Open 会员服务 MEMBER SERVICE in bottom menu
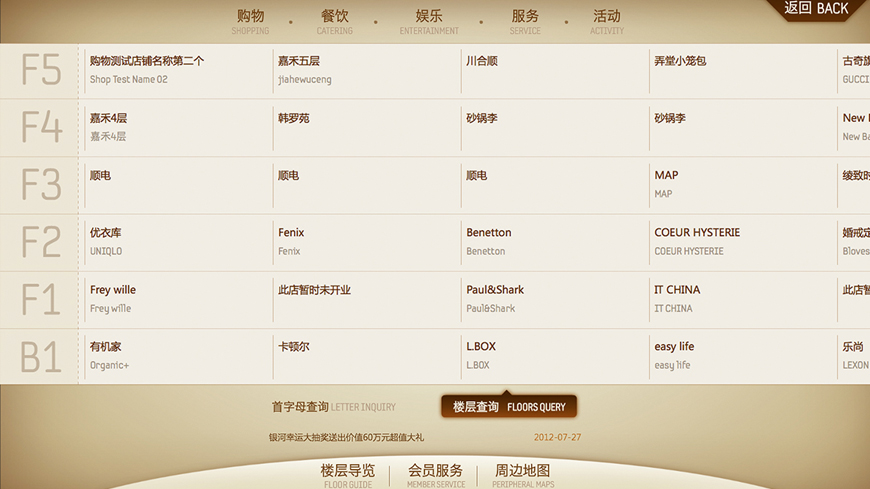The width and height of the screenshot is (870, 489). (436, 476)
